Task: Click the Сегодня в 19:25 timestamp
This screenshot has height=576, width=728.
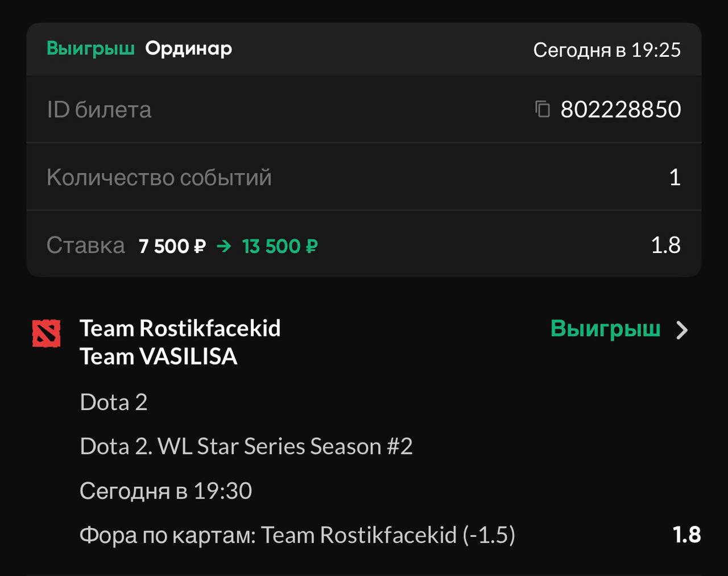Action: [x=606, y=50]
